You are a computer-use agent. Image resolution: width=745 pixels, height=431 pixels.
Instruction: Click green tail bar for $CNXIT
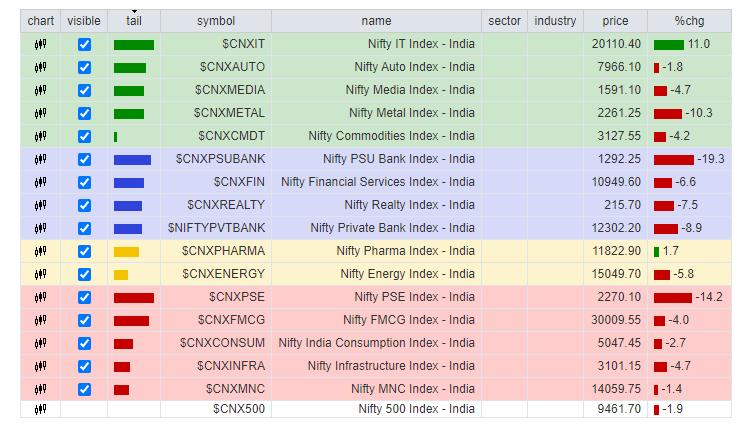click(134, 45)
